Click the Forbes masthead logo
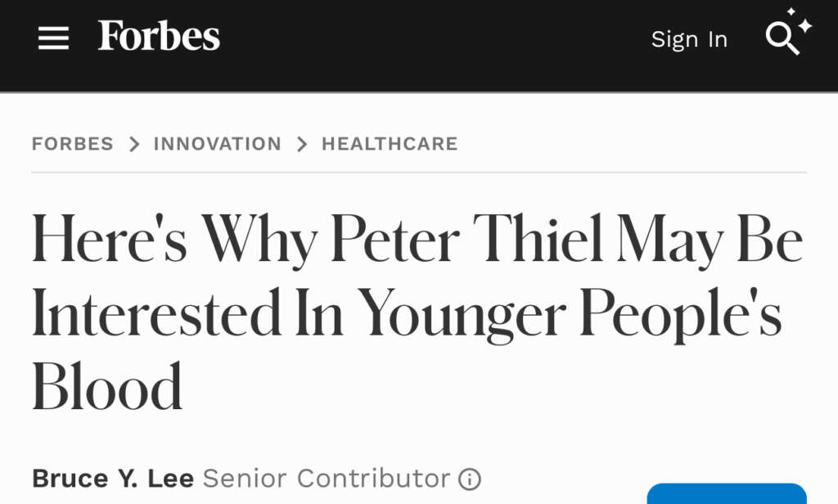Viewport: 838px width, 504px height. point(158,35)
